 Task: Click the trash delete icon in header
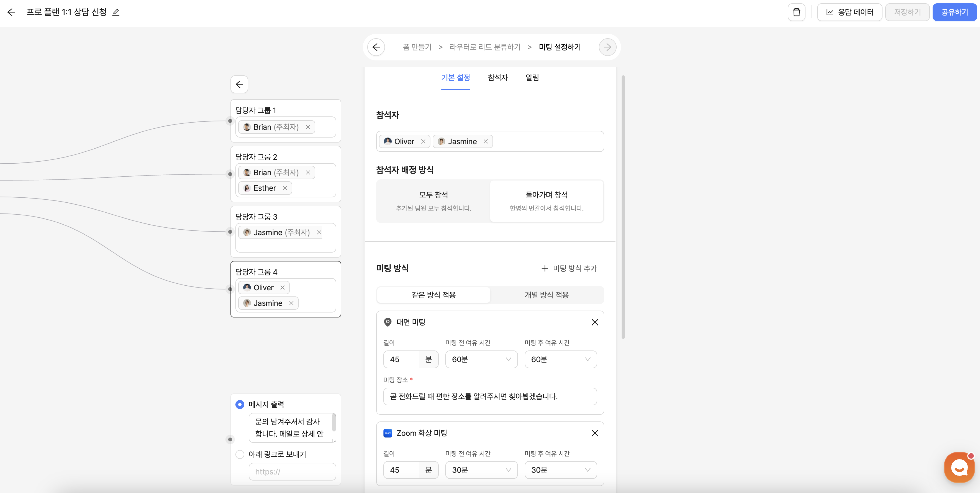point(796,12)
